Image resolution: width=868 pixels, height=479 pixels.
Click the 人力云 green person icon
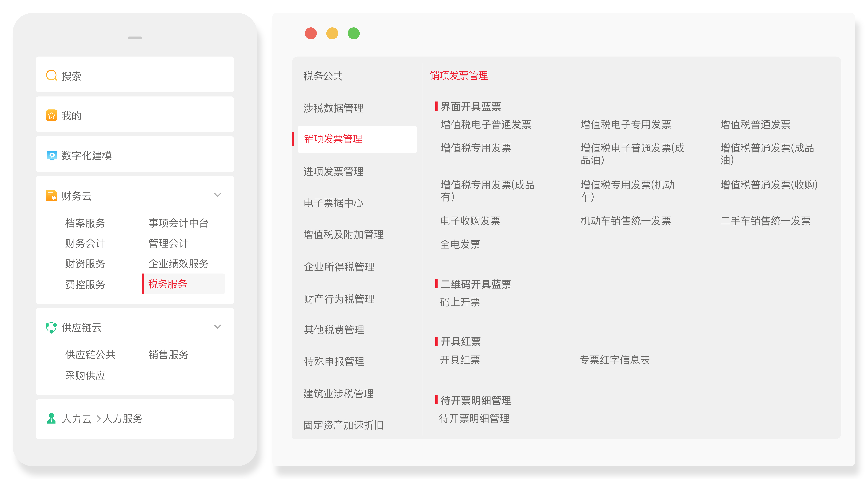pyautogui.click(x=51, y=418)
